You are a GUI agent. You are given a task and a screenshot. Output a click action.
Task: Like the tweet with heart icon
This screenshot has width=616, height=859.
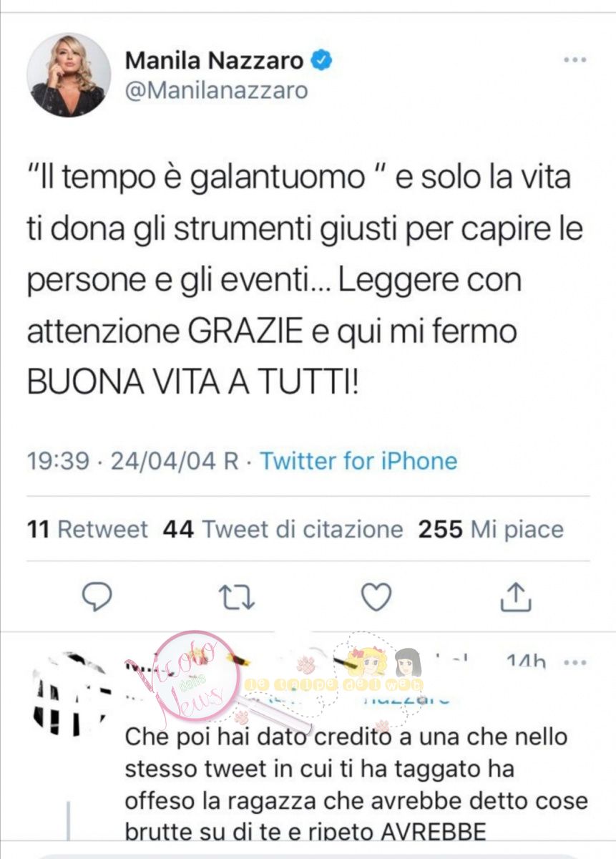point(376,596)
